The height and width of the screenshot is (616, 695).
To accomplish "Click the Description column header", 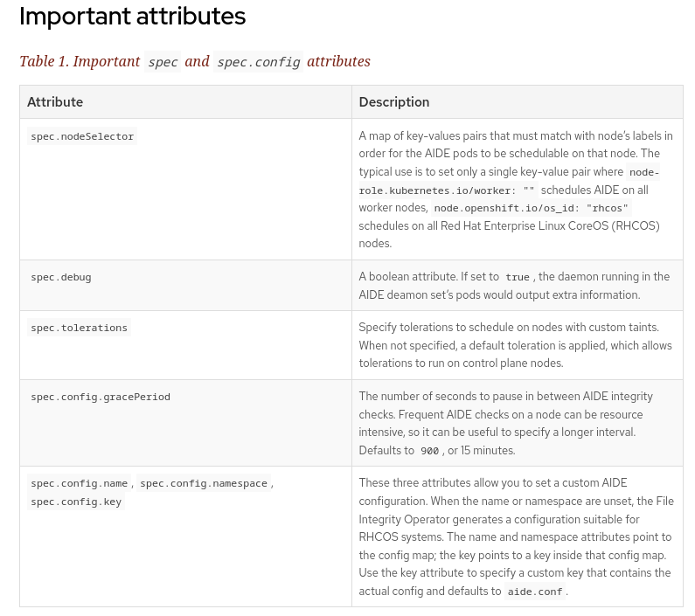I will pyautogui.click(x=393, y=102).
